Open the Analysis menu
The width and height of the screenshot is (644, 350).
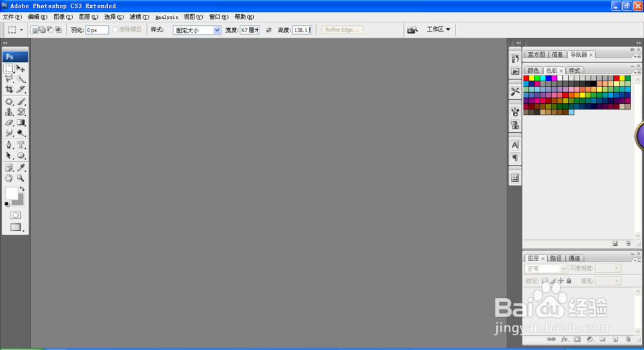pyautogui.click(x=166, y=17)
